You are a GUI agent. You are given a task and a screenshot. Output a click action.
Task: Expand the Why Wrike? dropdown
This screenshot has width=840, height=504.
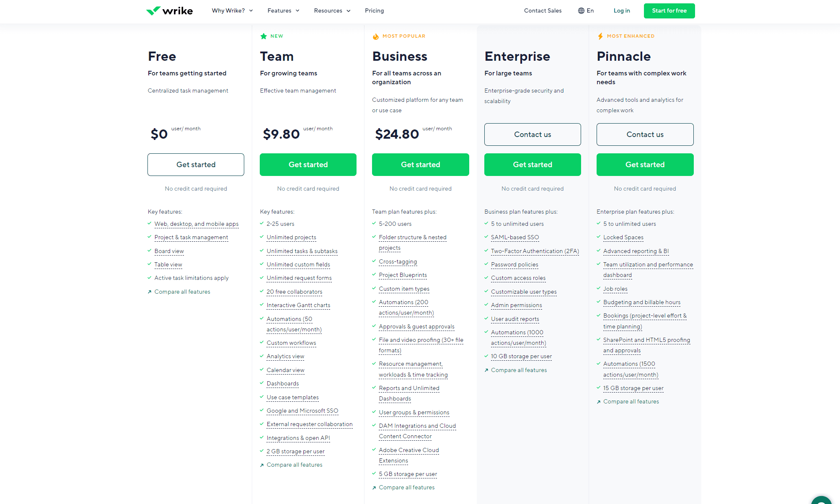pyautogui.click(x=232, y=10)
